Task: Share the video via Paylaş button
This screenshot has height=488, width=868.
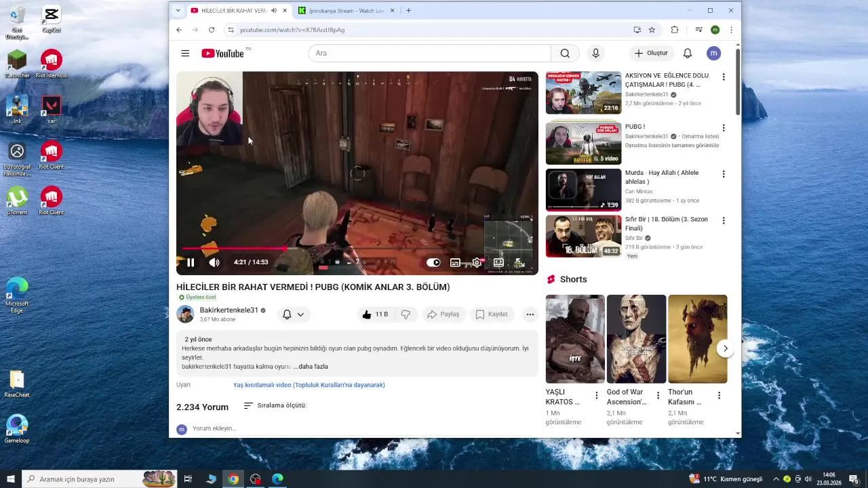Action: coord(443,314)
